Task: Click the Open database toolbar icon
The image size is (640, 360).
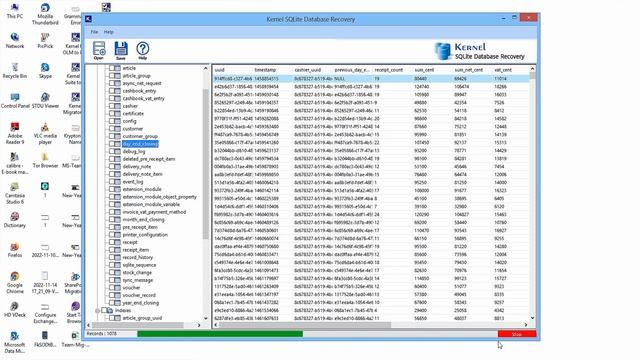Action: [99, 49]
